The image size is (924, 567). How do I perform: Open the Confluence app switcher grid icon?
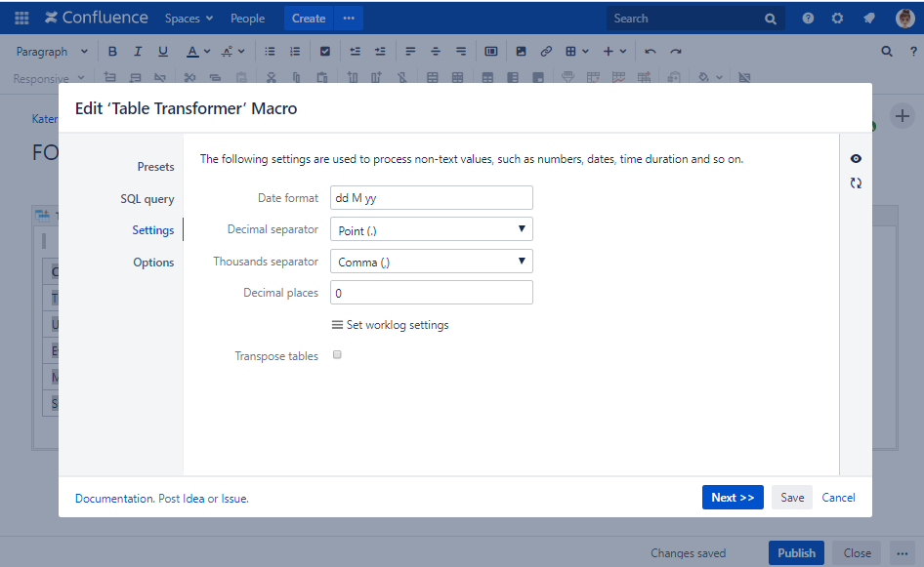pyautogui.click(x=21, y=17)
